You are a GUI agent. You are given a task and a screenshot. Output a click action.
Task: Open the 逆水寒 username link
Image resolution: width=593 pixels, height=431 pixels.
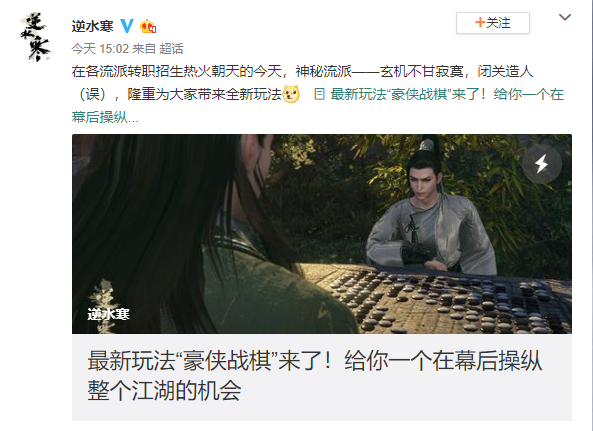(x=93, y=26)
